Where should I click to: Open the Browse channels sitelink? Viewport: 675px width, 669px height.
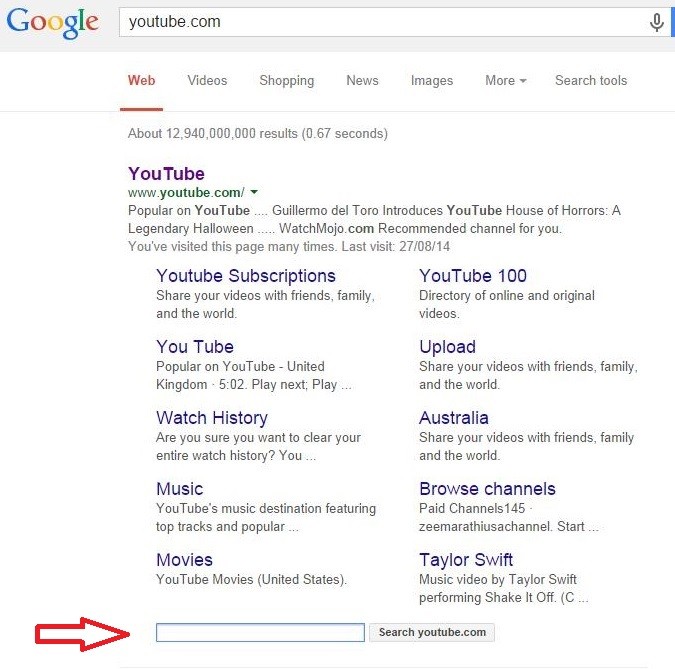point(487,489)
